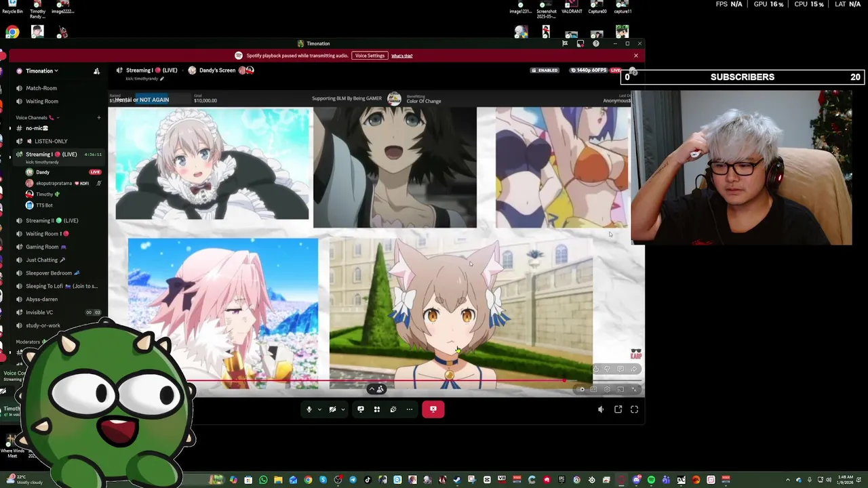Click the cat-eared character thumbnail
Screen dimensions: 868x488
tap(461, 313)
